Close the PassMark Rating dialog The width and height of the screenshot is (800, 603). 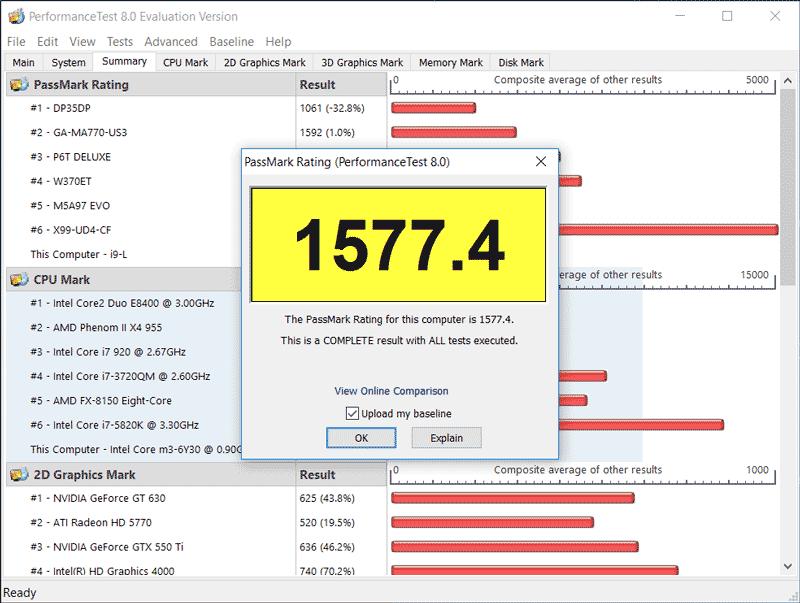pos(541,162)
